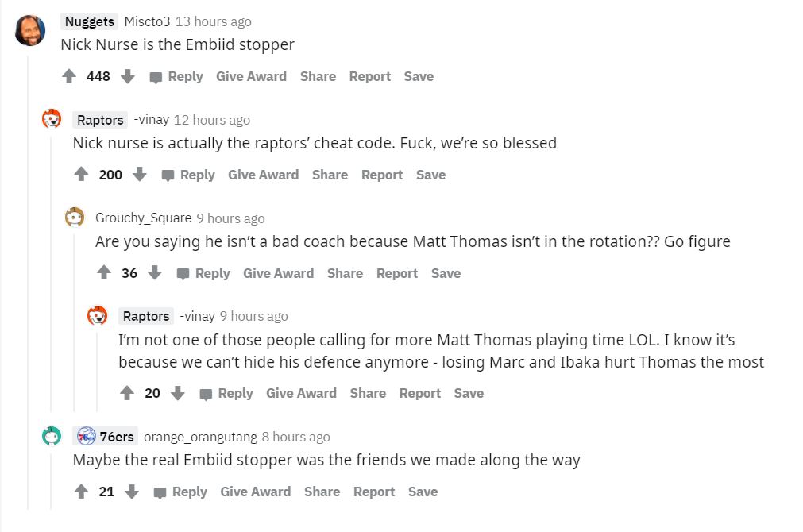Downvote the comment by -vinay about cheat code

141,175
